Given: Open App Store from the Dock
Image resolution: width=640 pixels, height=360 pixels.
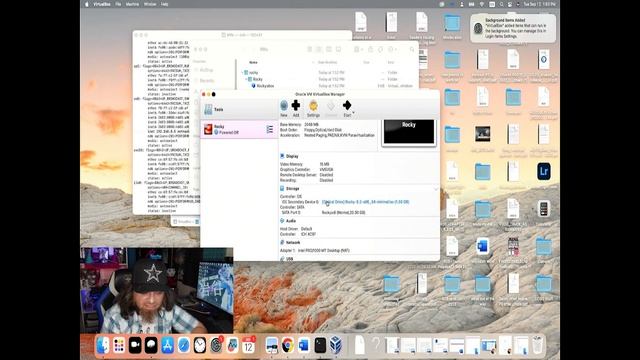Looking at the screenshot, I should (x=167, y=345).
